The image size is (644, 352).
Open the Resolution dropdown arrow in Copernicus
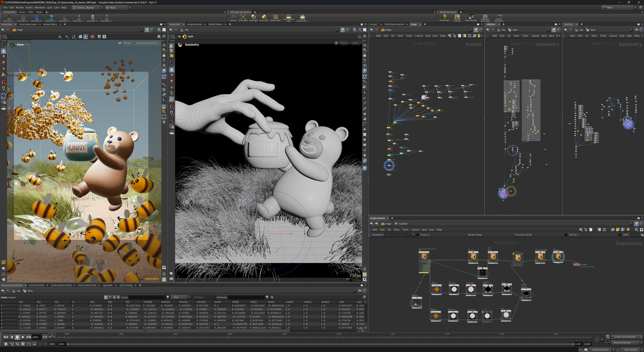click(x=413, y=235)
